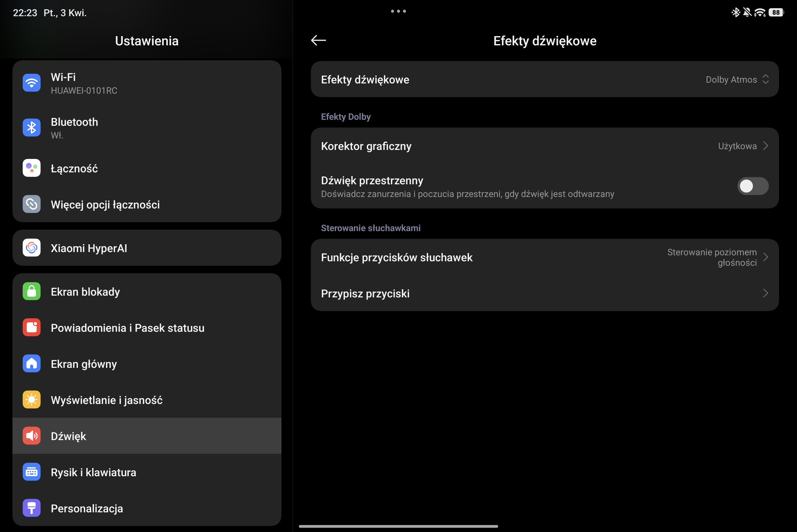Tap the Rysik i klawiatura keyboard icon
The height and width of the screenshot is (532, 797).
[32, 472]
